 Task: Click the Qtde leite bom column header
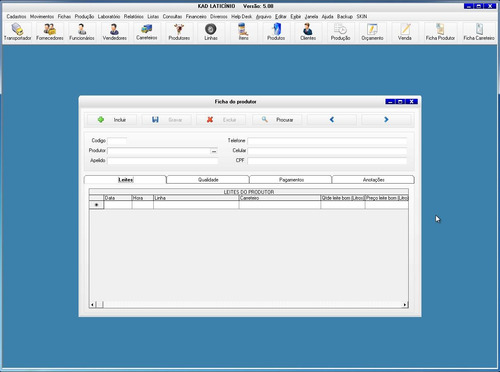tap(343, 198)
